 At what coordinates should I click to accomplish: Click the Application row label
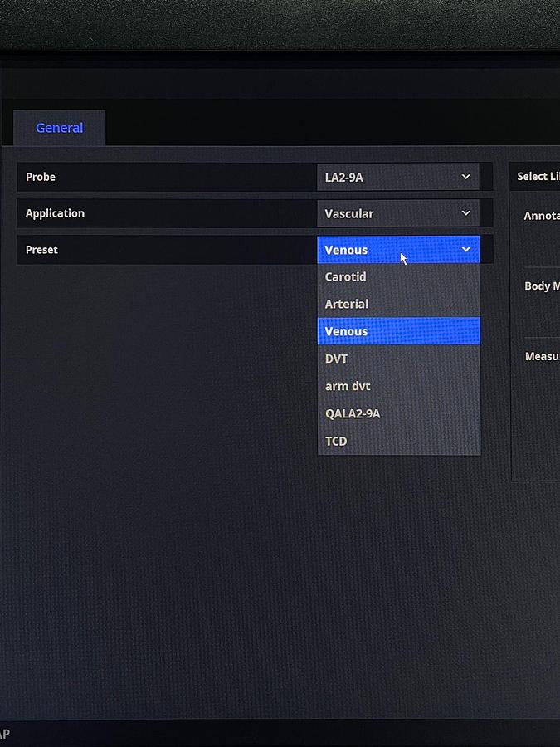55,213
